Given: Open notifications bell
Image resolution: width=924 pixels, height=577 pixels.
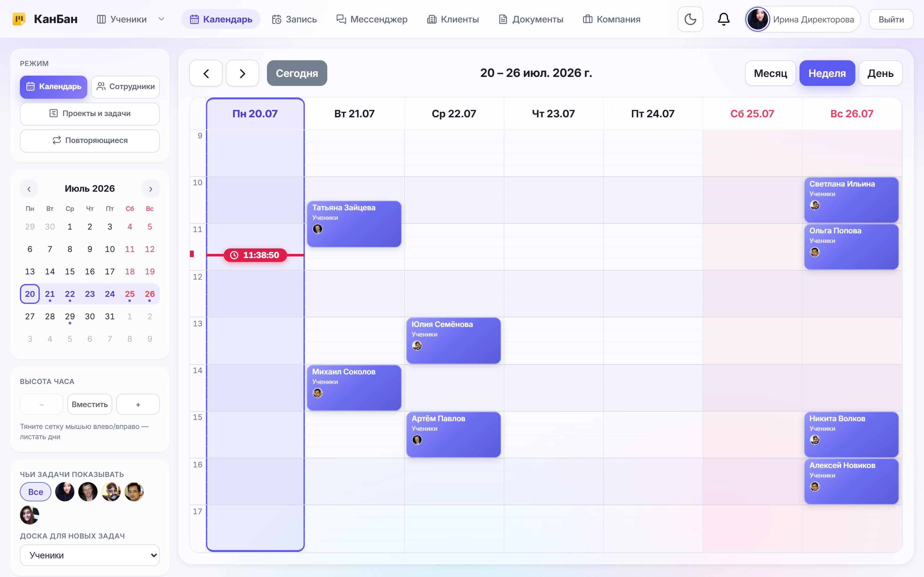Looking at the screenshot, I should click(x=723, y=19).
